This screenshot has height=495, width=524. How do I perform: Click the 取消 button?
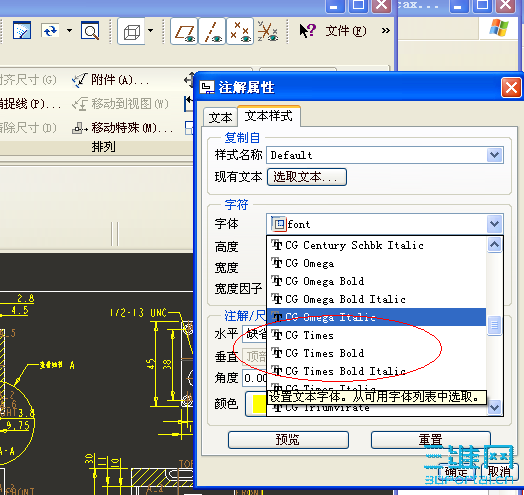point(499,472)
